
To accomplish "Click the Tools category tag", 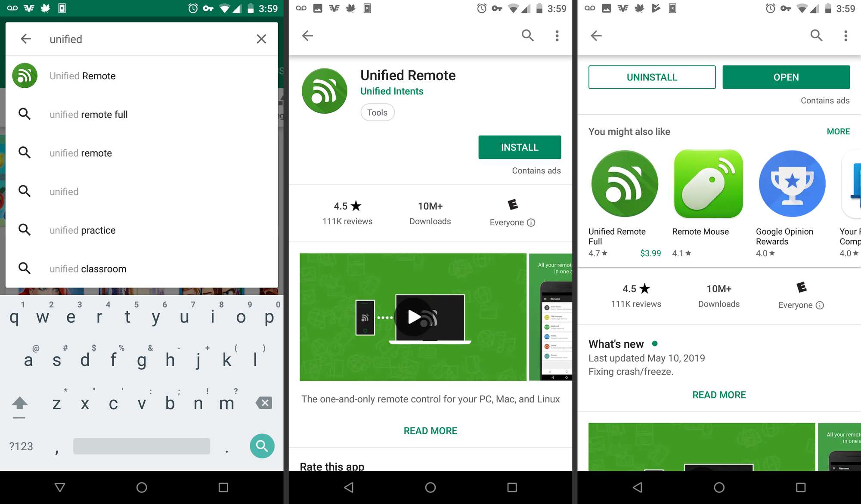I will 378,112.
